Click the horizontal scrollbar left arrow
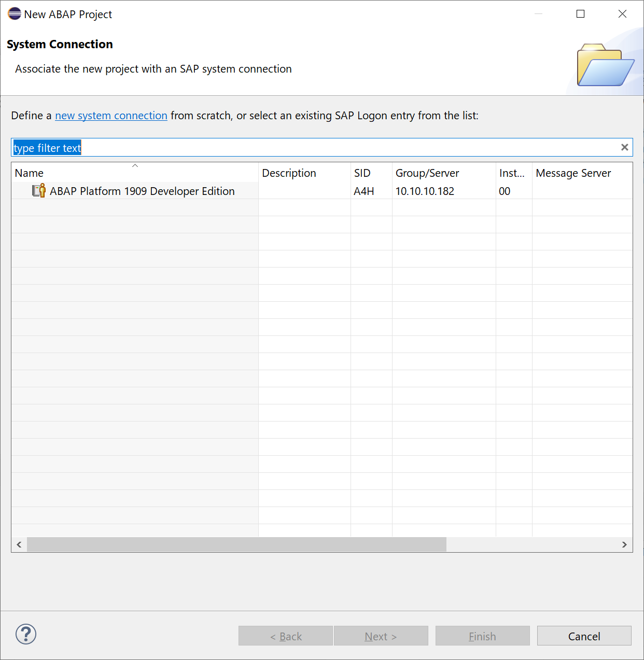Viewport: 644px width, 660px height. (19, 544)
